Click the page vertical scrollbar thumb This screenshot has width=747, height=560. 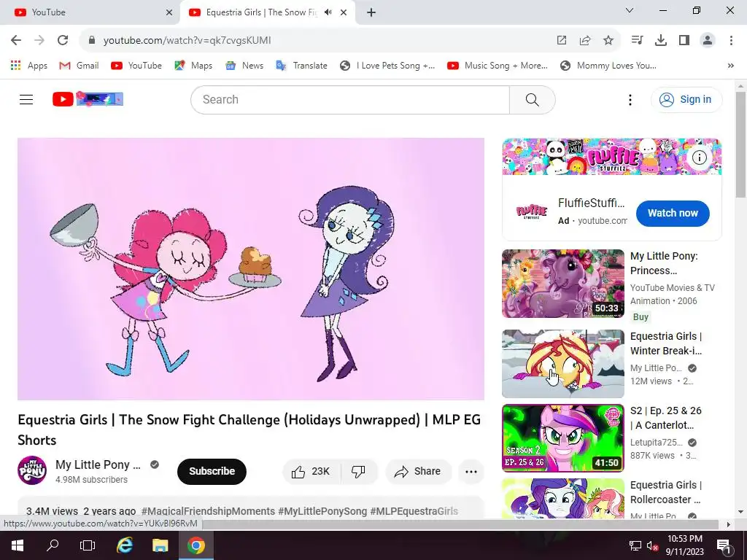(740, 145)
